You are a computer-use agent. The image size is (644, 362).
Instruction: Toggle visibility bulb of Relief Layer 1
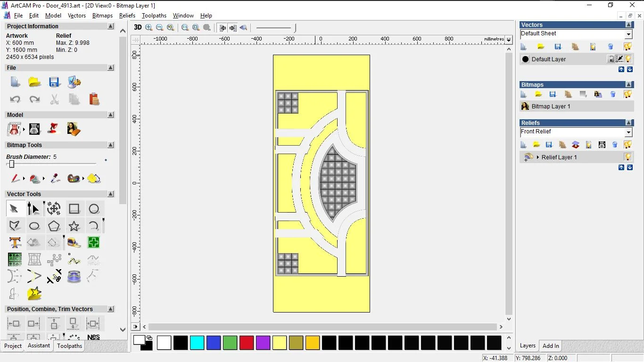tap(627, 157)
